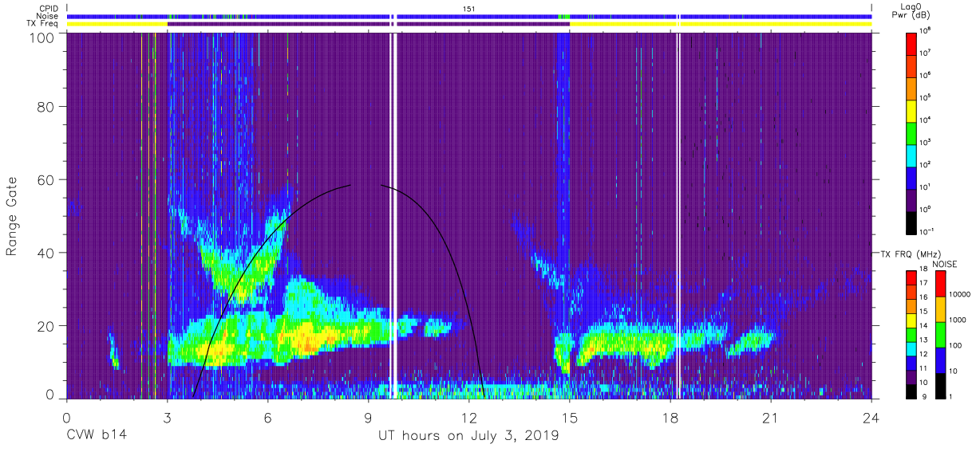Click the 6 hour tick label on x-axis

click(268, 417)
